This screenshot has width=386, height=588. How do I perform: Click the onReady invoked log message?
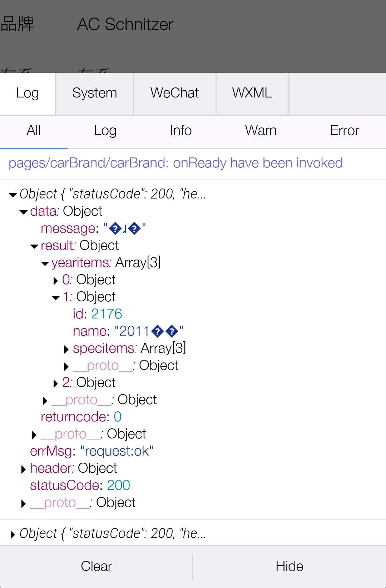(x=175, y=163)
